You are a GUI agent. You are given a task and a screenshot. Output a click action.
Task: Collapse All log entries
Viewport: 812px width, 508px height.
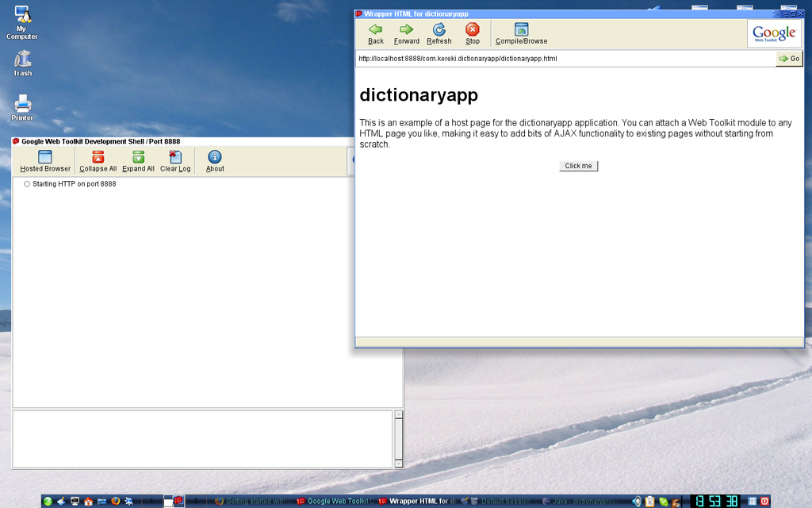(98, 161)
